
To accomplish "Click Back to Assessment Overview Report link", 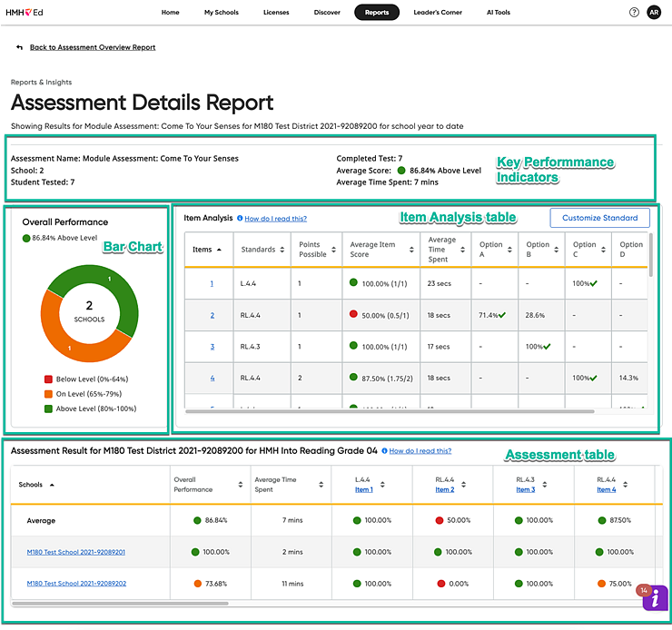I will (x=93, y=47).
